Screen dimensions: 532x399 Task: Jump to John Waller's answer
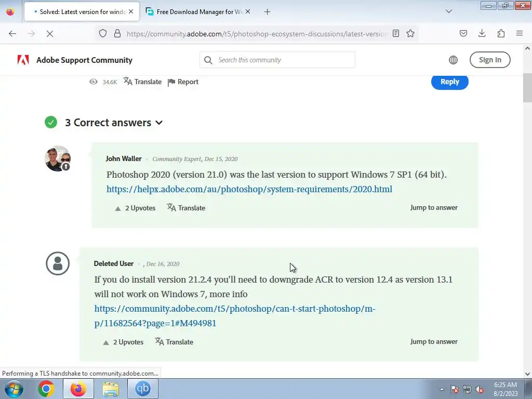point(434,207)
